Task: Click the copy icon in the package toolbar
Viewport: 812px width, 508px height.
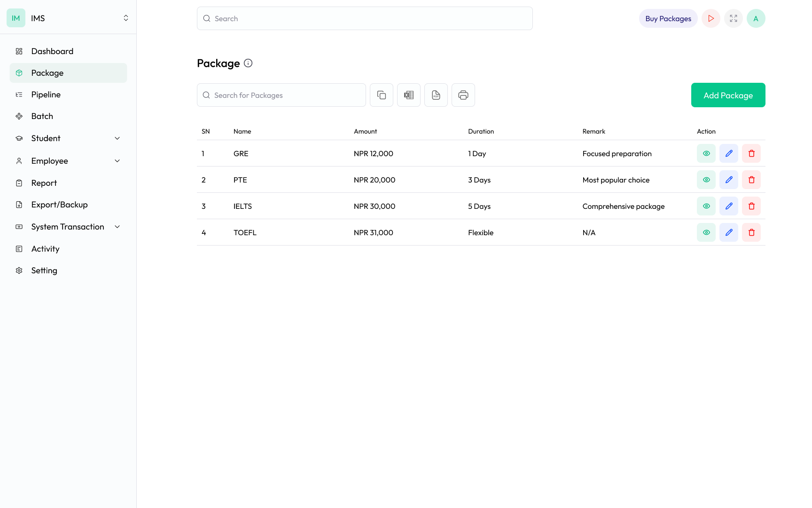Action: coord(382,95)
